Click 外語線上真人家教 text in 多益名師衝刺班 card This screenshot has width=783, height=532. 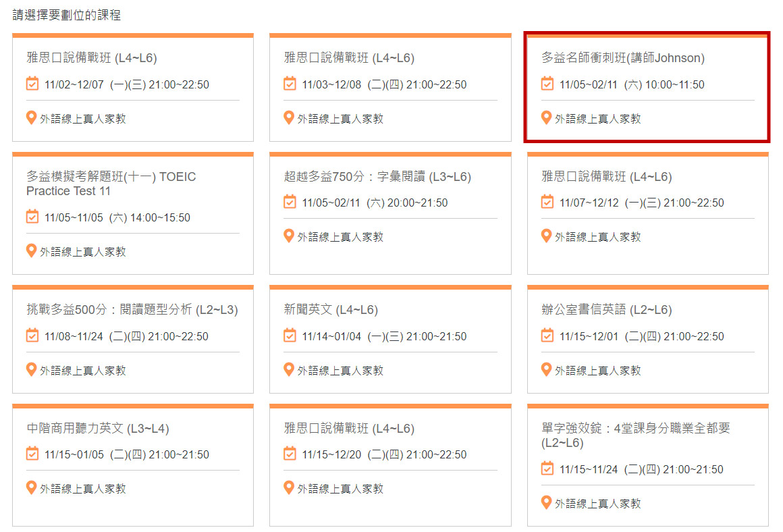click(598, 118)
